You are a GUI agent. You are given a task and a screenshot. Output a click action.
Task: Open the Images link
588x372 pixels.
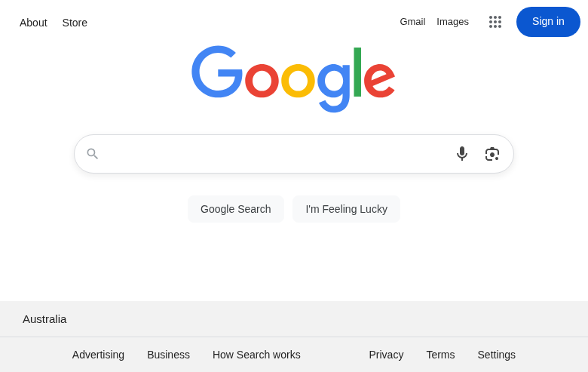coord(452,22)
